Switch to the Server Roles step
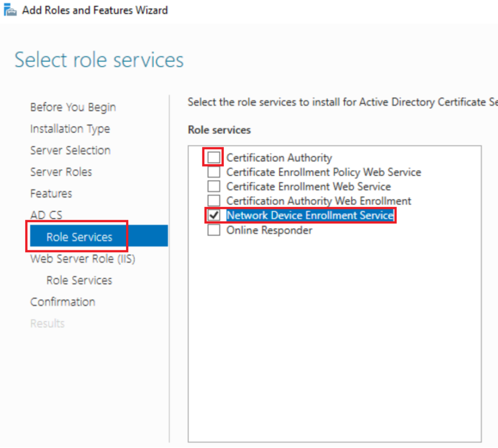The image size is (498, 448). click(61, 172)
